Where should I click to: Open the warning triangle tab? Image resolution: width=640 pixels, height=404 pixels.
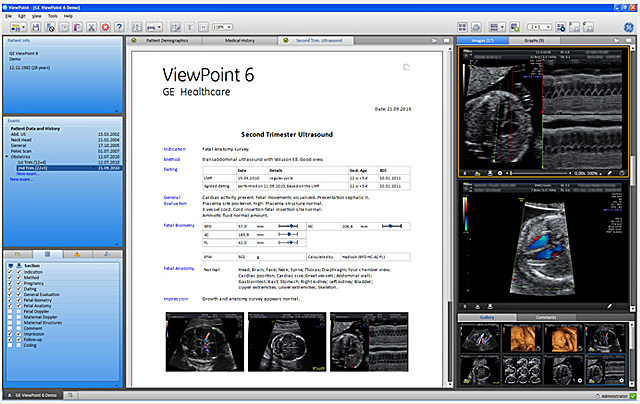point(77,254)
